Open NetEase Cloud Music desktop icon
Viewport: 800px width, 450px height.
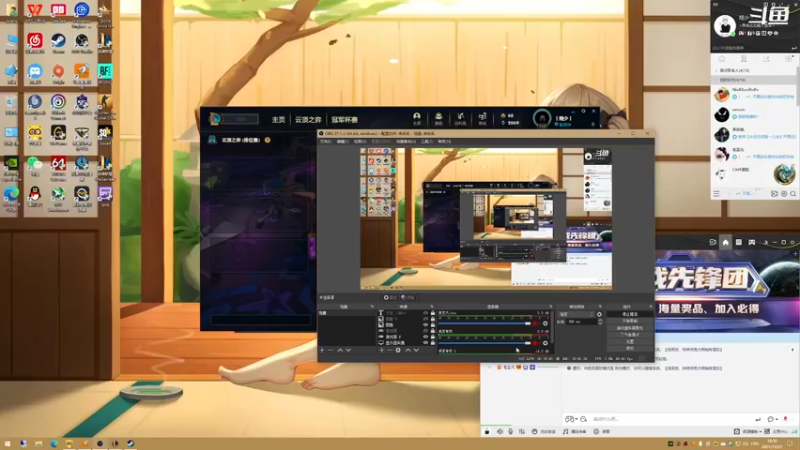35,41
